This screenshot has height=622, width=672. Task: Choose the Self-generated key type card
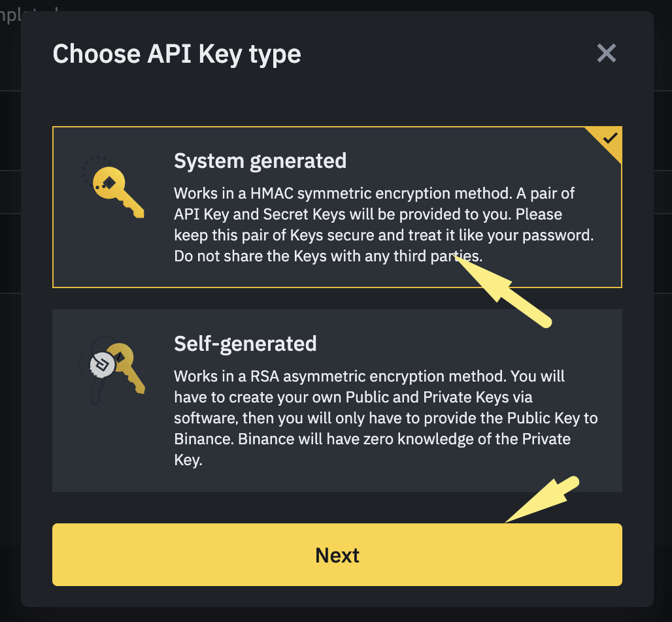coord(337,400)
